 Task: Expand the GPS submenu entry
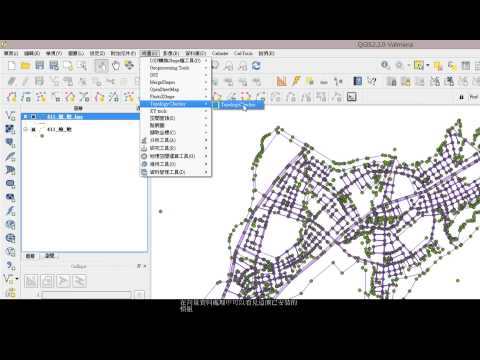175,75
